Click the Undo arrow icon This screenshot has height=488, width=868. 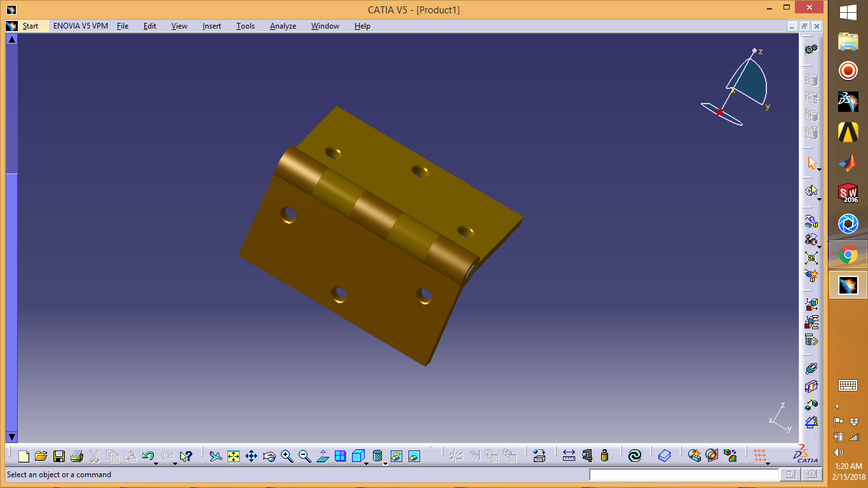[x=147, y=456]
